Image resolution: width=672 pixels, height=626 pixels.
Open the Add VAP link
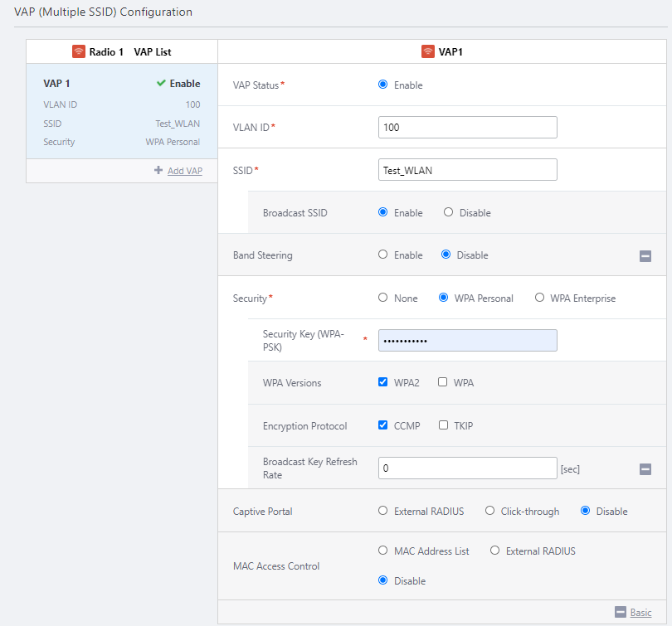tap(185, 171)
